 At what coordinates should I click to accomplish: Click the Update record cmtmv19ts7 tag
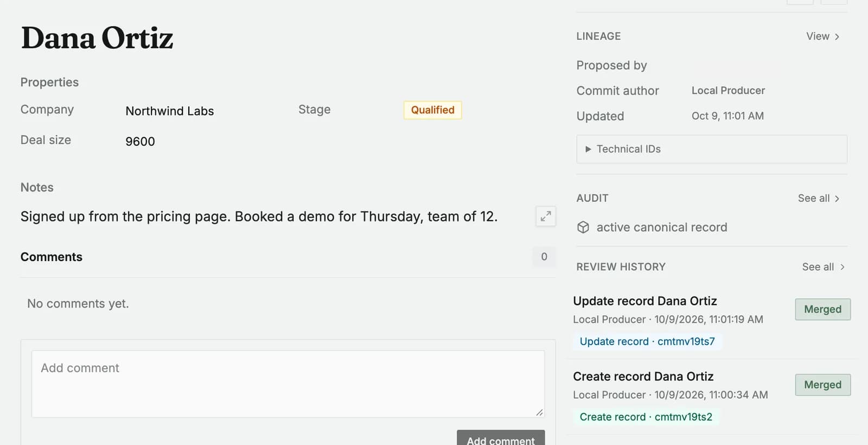coord(647,341)
